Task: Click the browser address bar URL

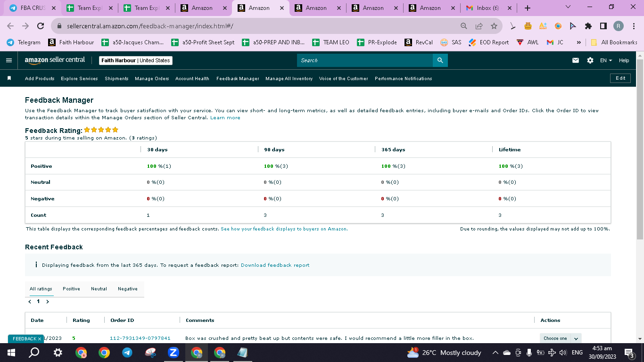Action: pos(150,26)
